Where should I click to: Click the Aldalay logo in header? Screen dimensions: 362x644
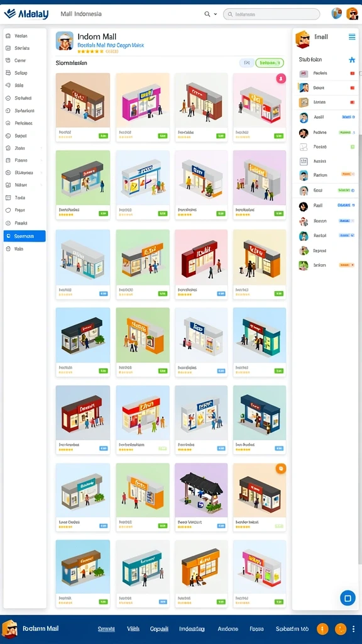pyautogui.click(x=26, y=14)
